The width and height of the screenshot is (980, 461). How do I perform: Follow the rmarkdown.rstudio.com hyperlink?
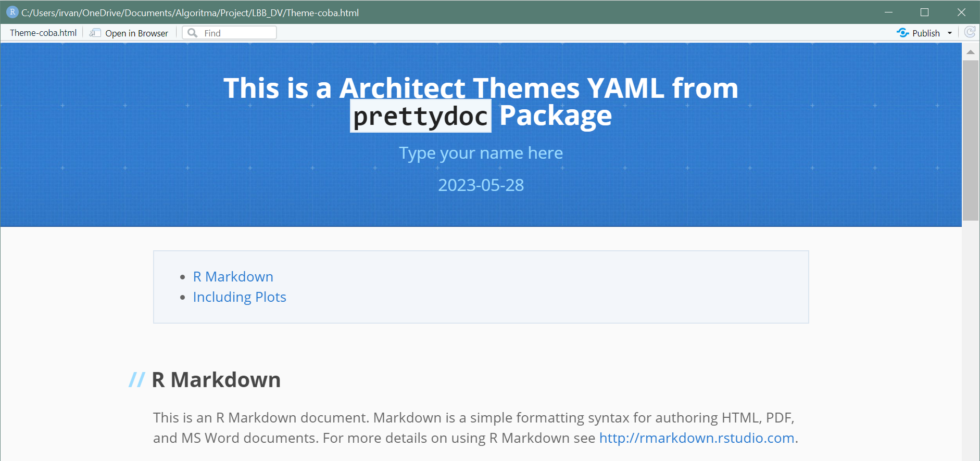coord(696,438)
